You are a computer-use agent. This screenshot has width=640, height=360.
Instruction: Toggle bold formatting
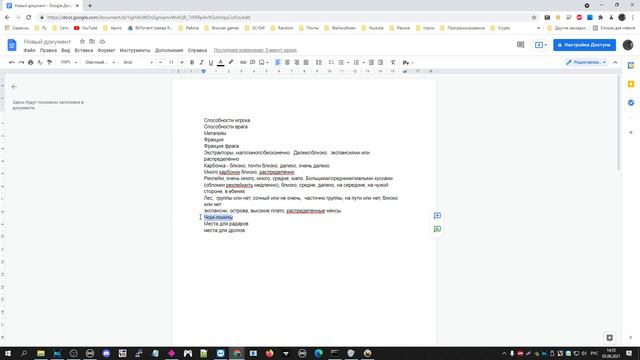click(192, 62)
